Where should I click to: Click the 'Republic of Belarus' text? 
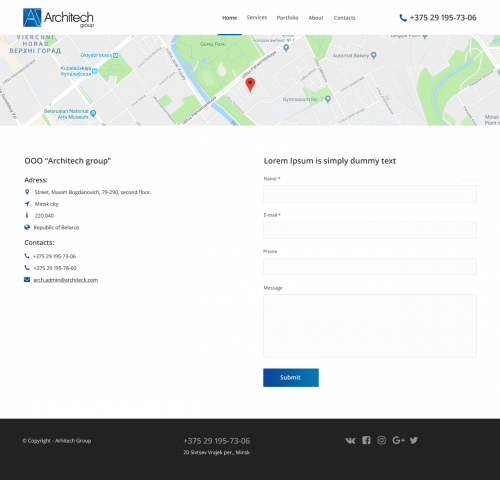click(x=56, y=228)
